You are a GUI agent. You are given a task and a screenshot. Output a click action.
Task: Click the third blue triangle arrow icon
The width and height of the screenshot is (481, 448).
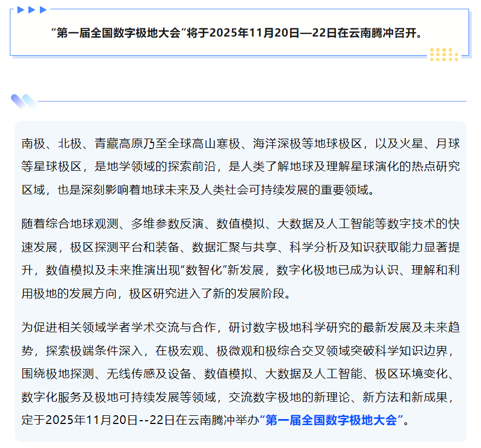(43, 9)
